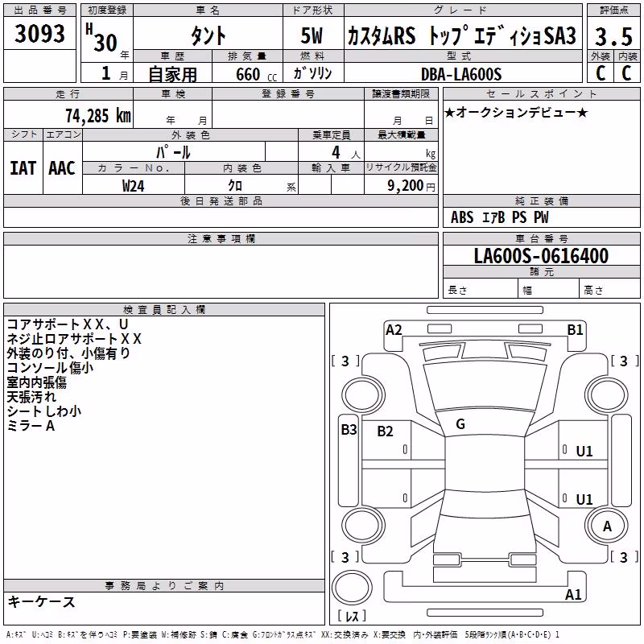Click the A2 damage mark on diagram
Image resolution: width=644 pixels, height=644 pixels.
[x=394, y=330]
